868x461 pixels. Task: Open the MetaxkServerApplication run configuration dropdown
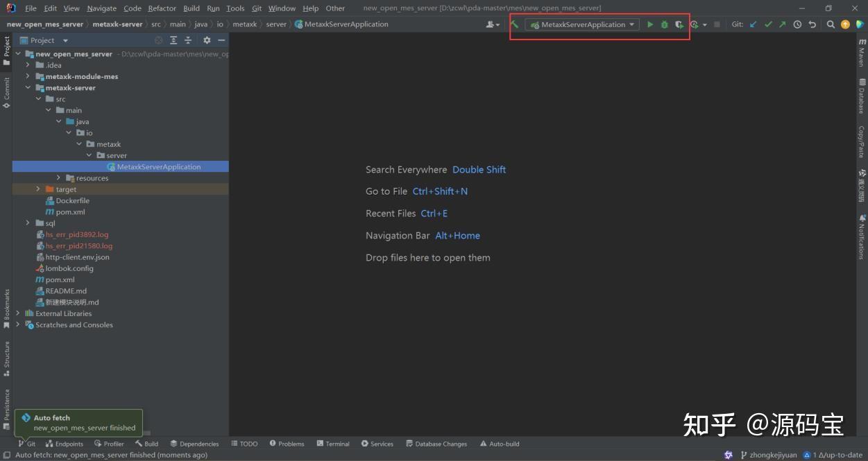click(582, 24)
